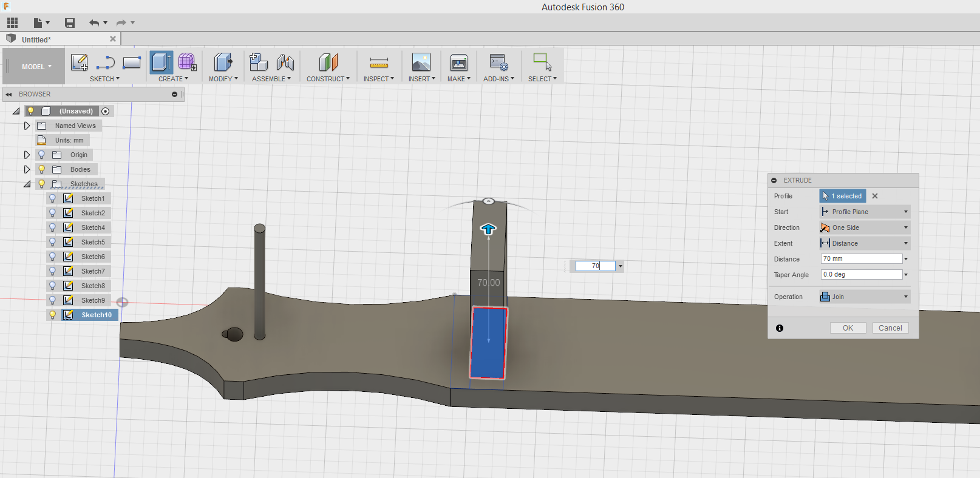Open the INSPECT menu
This screenshot has height=478, width=980.
tap(379, 79)
